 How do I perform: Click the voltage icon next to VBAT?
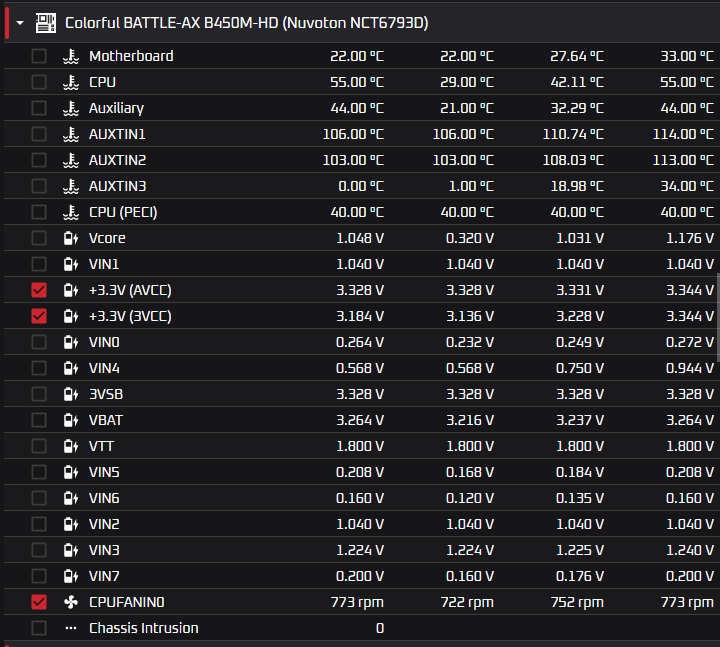(x=70, y=420)
